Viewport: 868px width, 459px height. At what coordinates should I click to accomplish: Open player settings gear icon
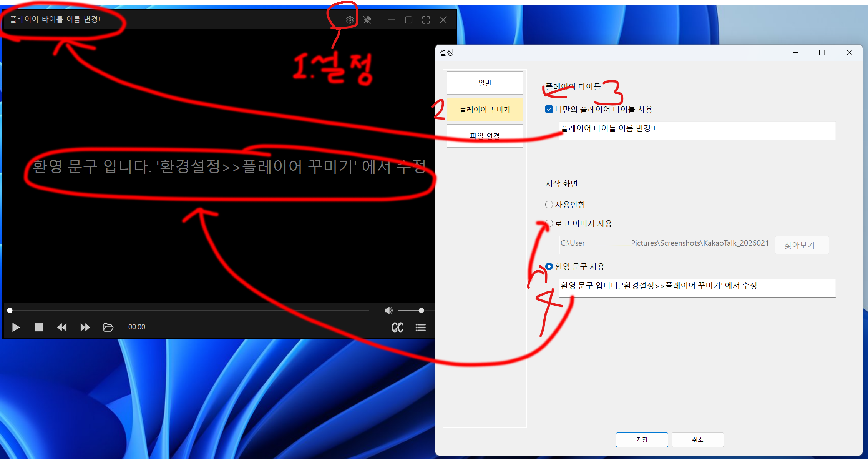click(349, 20)
